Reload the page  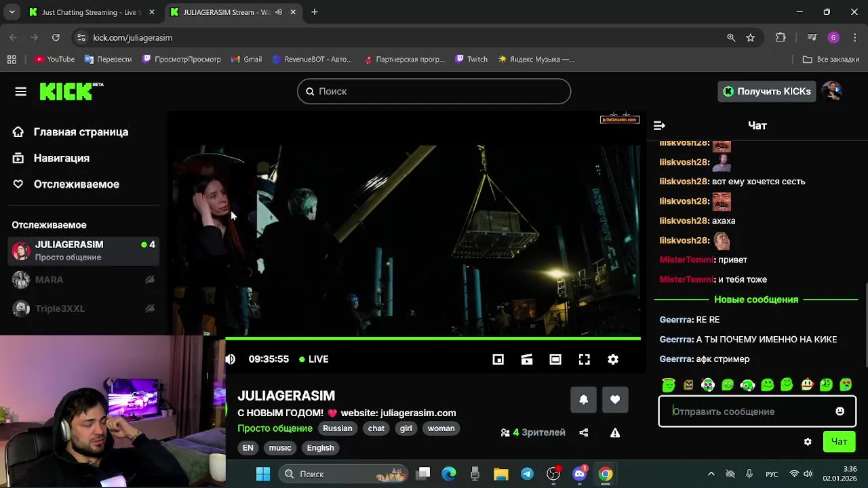pos(56,38)
